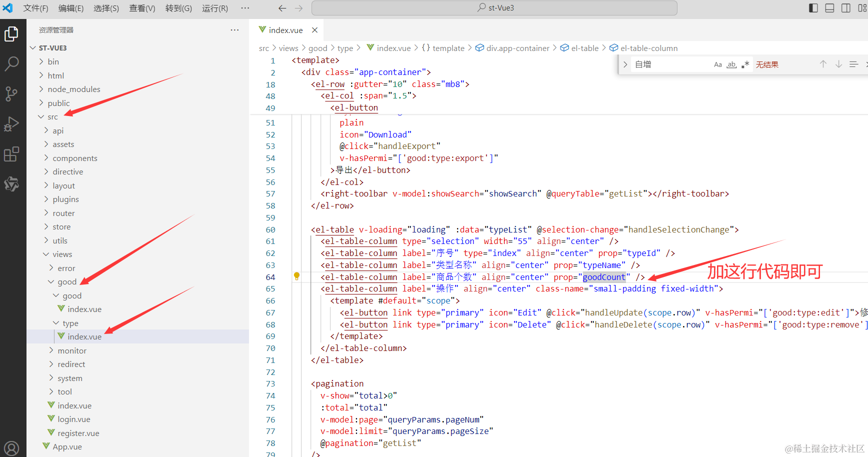Switch to the index.vue editor tab
Screen dimensions: 868x457
pyautogui.click(x=285, y=30)
